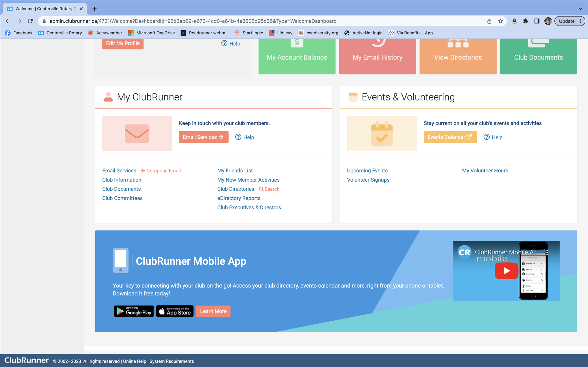Open the Accuweather bookmark
The height and width of the screenshot is (367, 588).
click(105, 33)
